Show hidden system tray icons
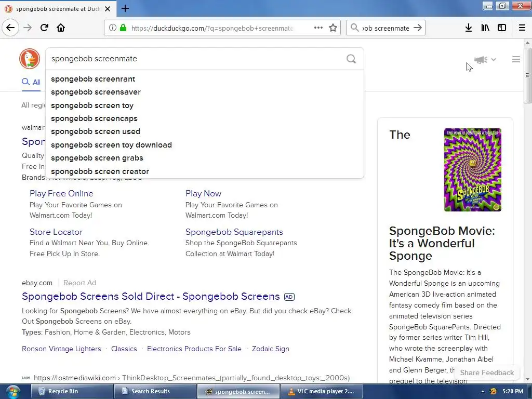This screenshot has height=399, width=532. pos(483,391)
